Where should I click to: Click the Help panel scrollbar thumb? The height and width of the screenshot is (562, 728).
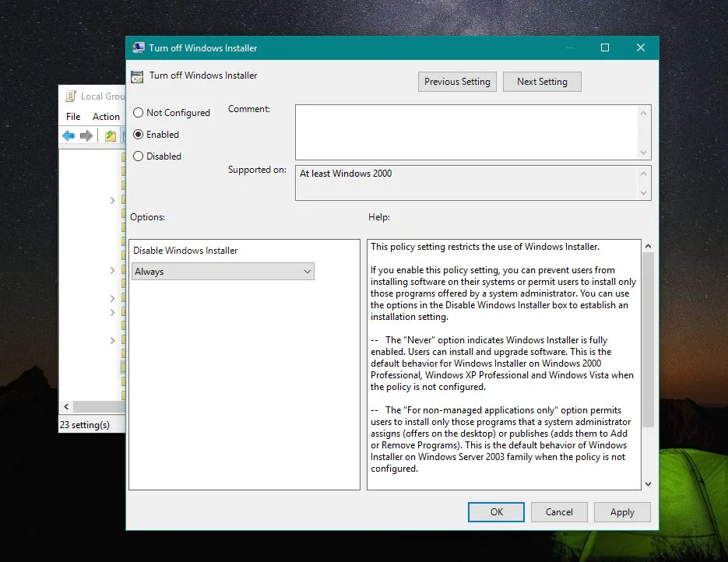click(648, 339)
